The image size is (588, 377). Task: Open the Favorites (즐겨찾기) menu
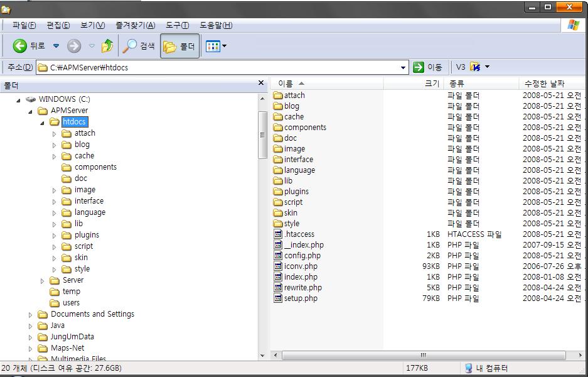[135, 25]
